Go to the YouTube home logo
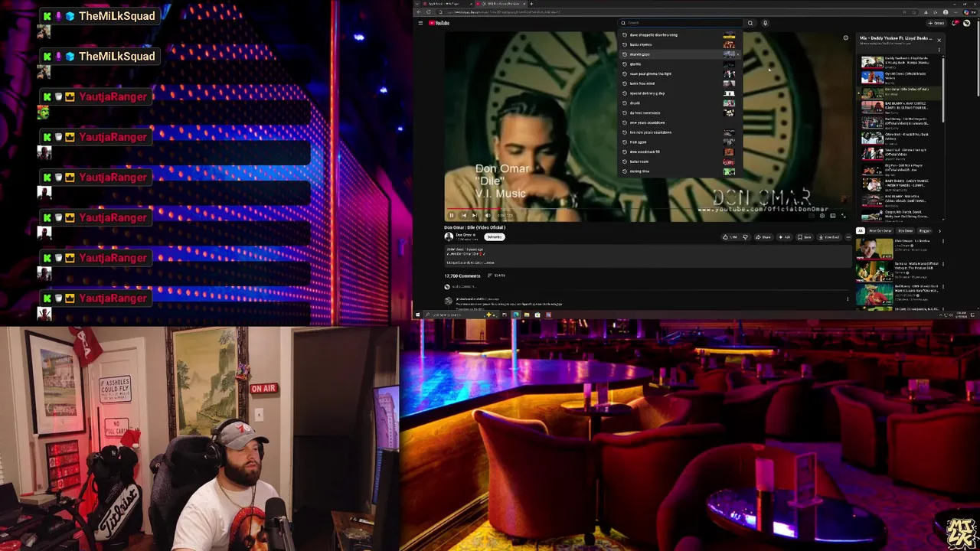This screenshot has width=980, height=551. (439, 23)
